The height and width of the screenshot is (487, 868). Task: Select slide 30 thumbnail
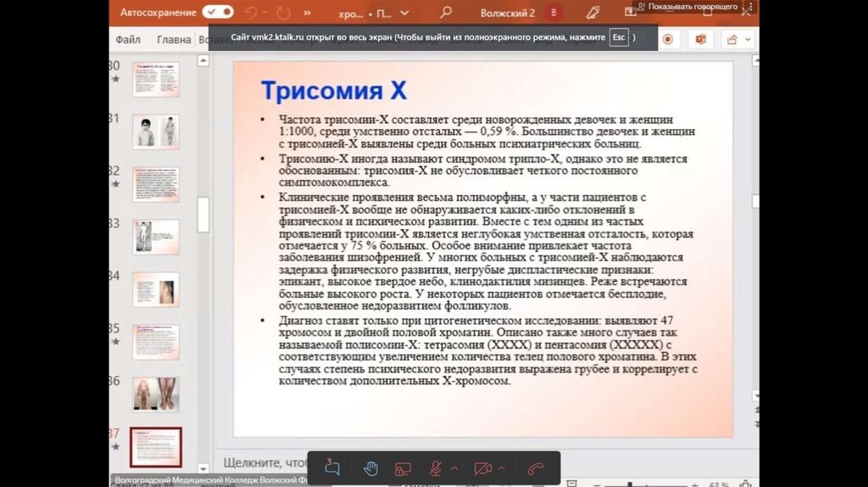(x=156, y=79)
